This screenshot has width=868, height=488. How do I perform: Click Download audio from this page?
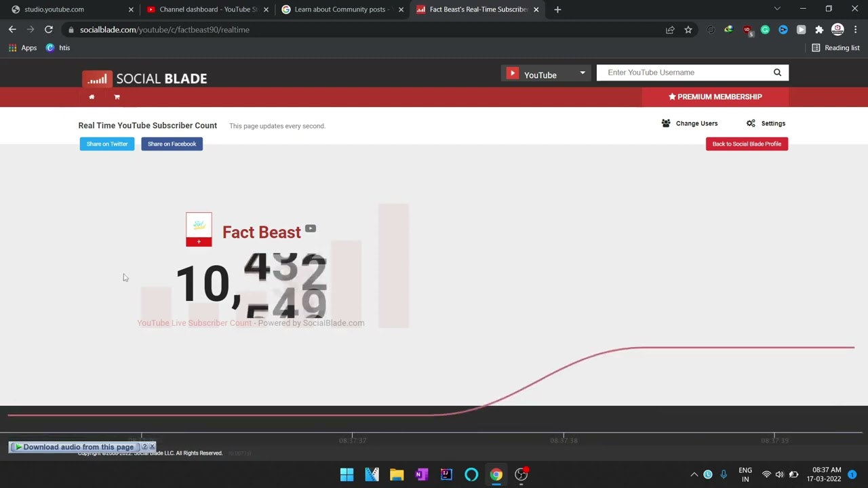(x=75, y=447)
